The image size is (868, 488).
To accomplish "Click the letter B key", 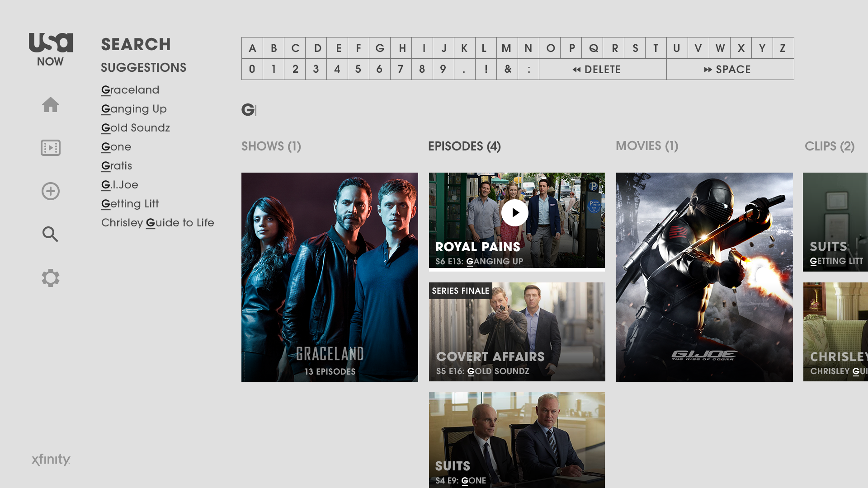I will [x=274, y=48].
